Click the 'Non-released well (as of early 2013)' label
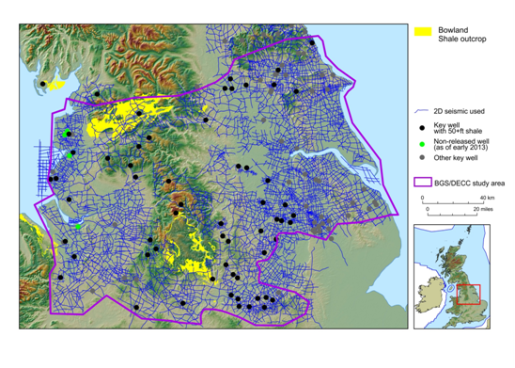The image size is (515, 368). pos(461,144)
